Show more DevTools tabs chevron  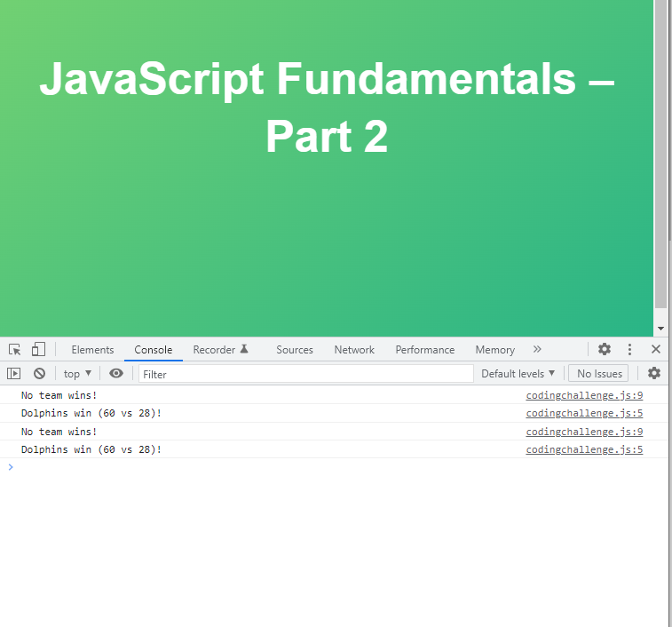coord(537,350)
